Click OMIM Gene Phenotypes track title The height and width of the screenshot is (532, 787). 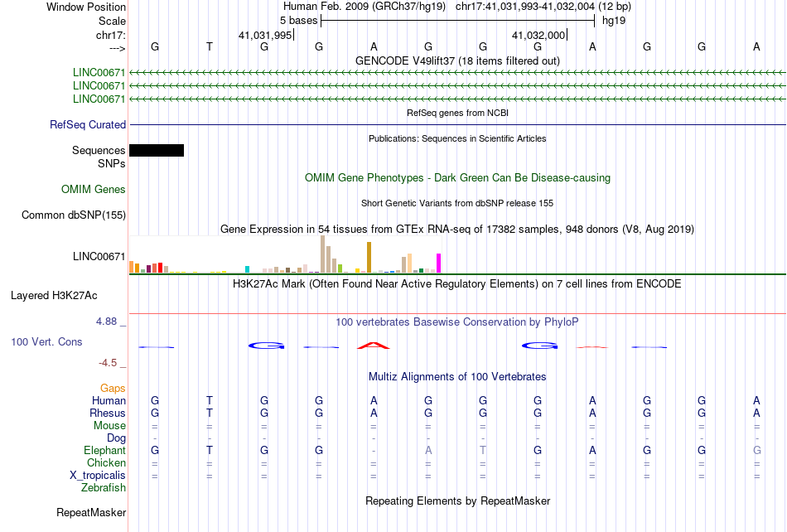(x=457, y=177)
